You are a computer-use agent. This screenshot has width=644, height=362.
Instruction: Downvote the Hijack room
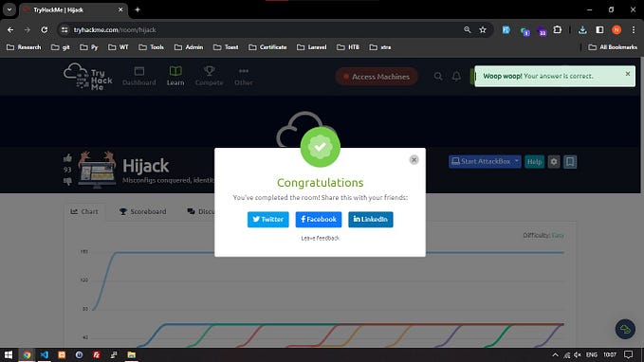67,181
